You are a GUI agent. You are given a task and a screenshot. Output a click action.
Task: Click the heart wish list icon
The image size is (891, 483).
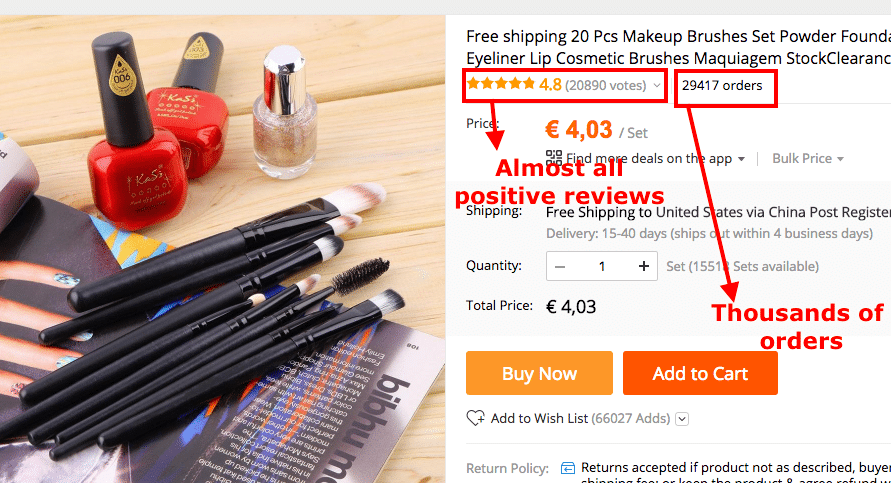pyautogui.click(x=476, y=418)
